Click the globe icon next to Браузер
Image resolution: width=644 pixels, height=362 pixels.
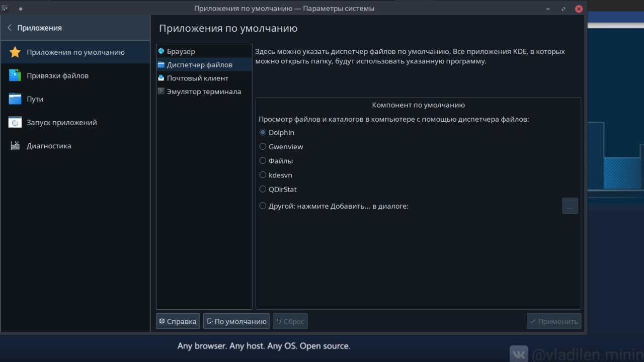tap(161, 51)
